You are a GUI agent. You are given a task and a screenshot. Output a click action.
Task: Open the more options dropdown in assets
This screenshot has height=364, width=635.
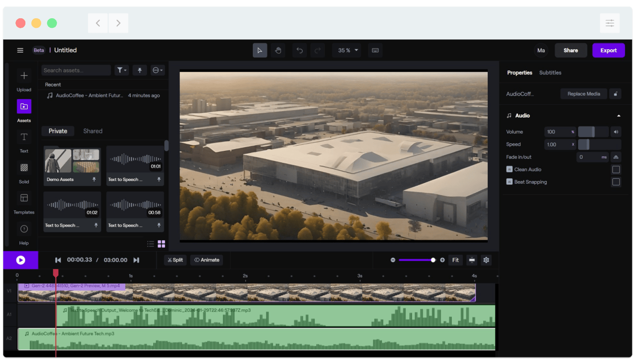158,70
